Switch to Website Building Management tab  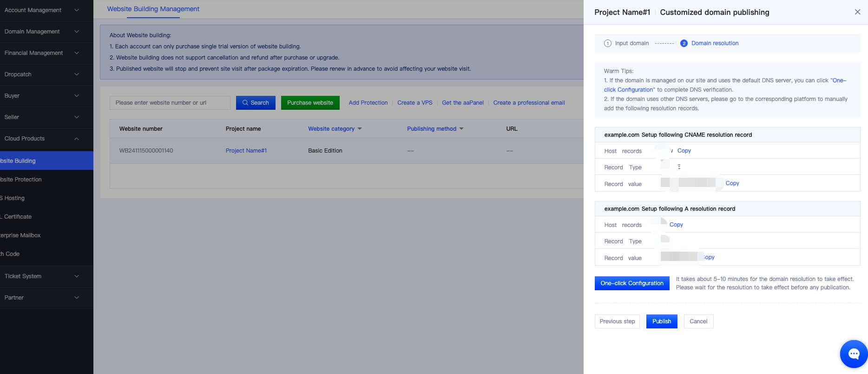point(153,9)
